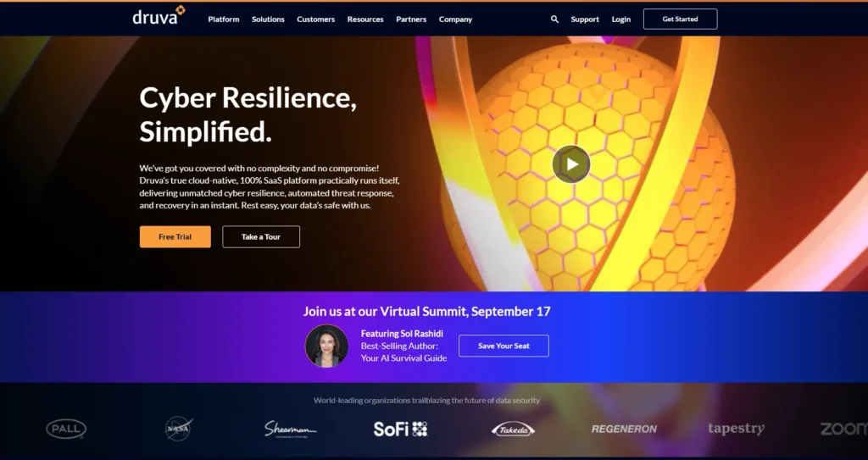Open the Customers menu
The width and height of the screenshot is (868, 460).
pyautogui.click(x=315, y=19)
